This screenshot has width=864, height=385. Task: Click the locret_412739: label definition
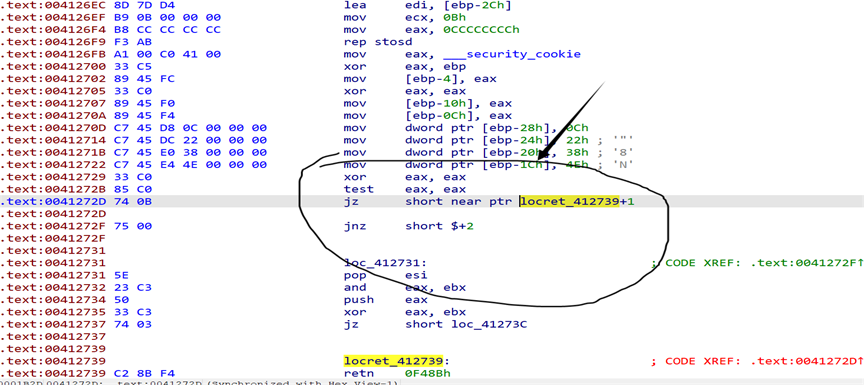(394, 361)
